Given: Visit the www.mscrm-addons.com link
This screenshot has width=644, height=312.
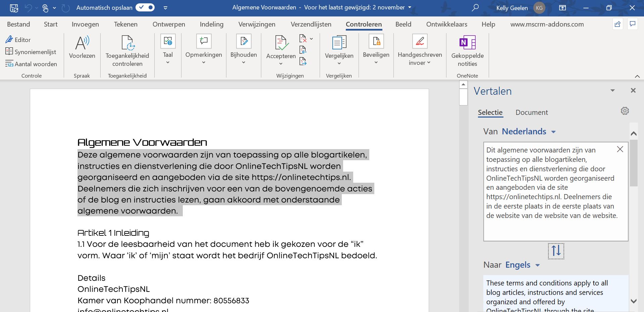Looking at the screenshot, I should tap(547, 24).
